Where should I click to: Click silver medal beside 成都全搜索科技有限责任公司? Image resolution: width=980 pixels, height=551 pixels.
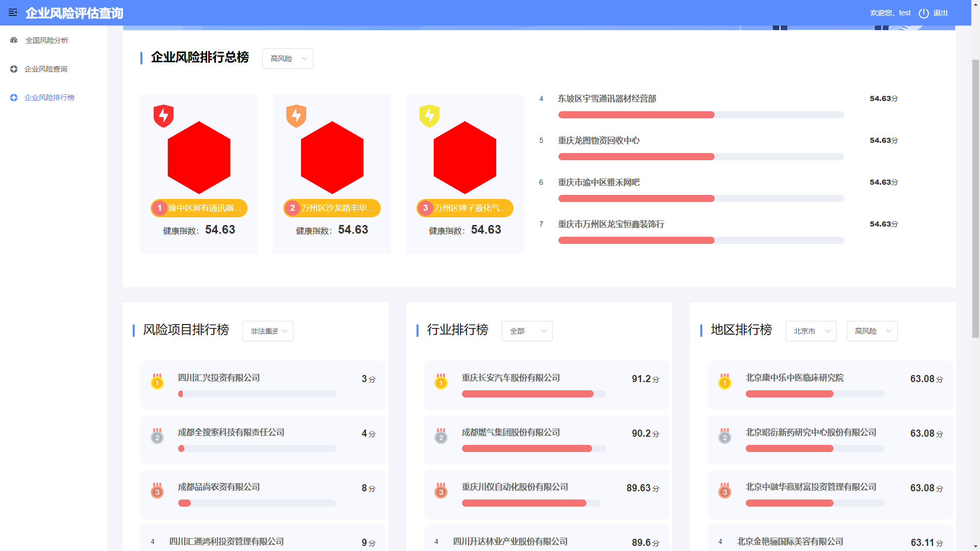tap(157, 436)
